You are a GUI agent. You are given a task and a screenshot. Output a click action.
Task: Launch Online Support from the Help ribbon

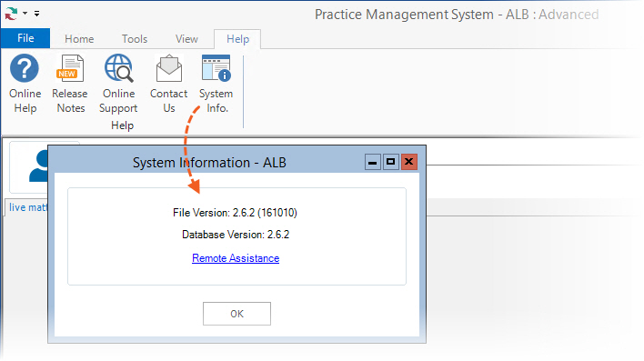pyautogui.click(x=118, y=84)
